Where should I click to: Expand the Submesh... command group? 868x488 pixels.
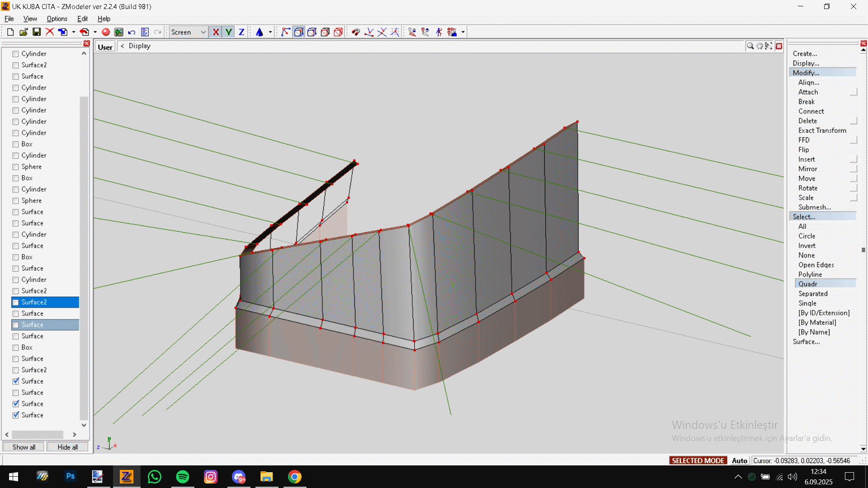(814, 207)
